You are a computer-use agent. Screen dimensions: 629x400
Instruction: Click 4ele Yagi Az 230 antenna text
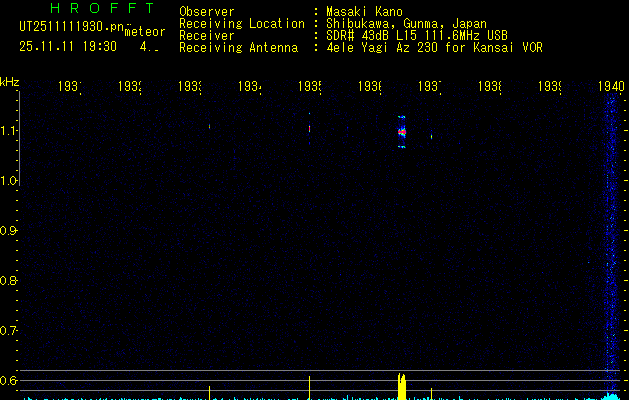434,48
